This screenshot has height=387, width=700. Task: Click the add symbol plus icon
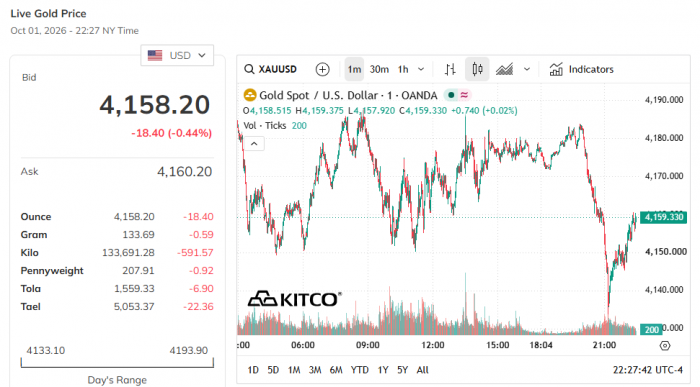pyautogui.click(x=322, y=69)
